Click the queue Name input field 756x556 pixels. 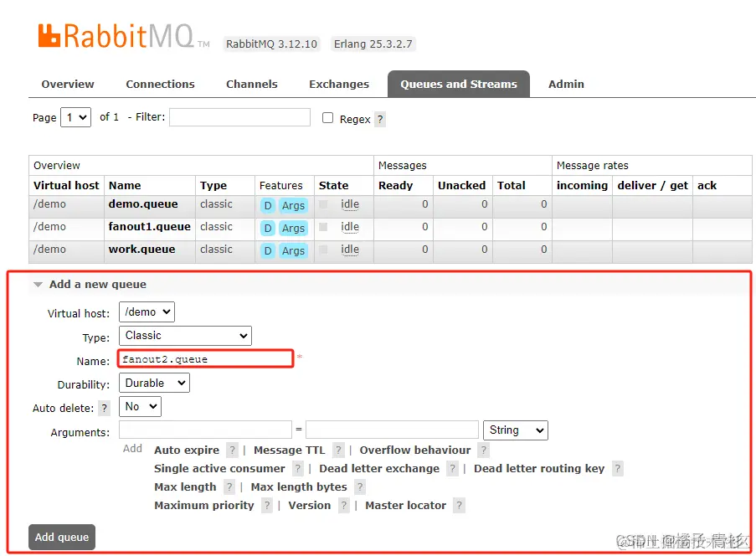[205, 359]
